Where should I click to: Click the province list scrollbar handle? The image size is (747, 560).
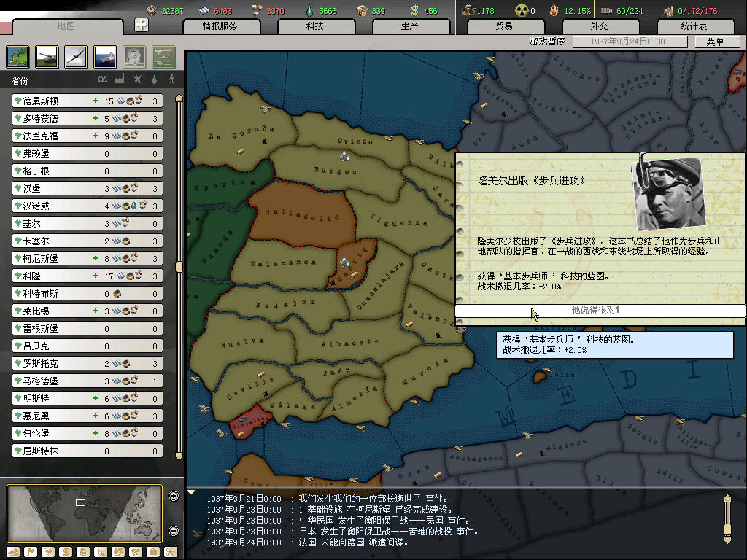click(x=179, y=267)
